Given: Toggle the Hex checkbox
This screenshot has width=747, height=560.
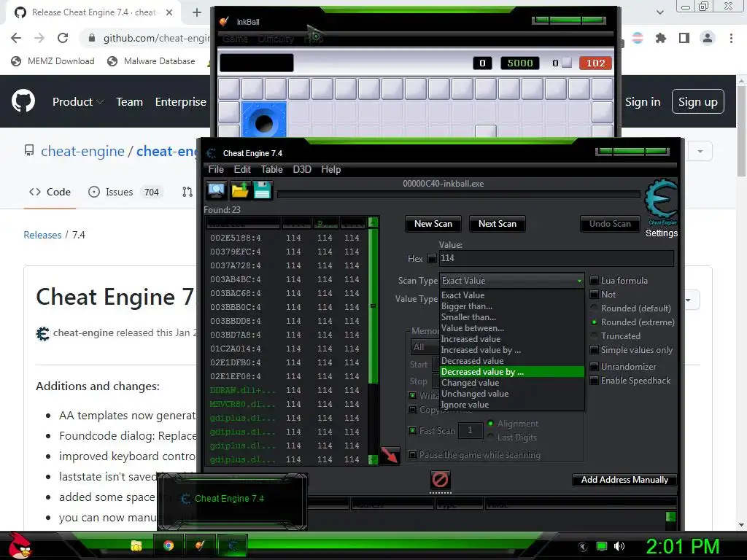Looking at the screenshot, I should tap(432, 259).
